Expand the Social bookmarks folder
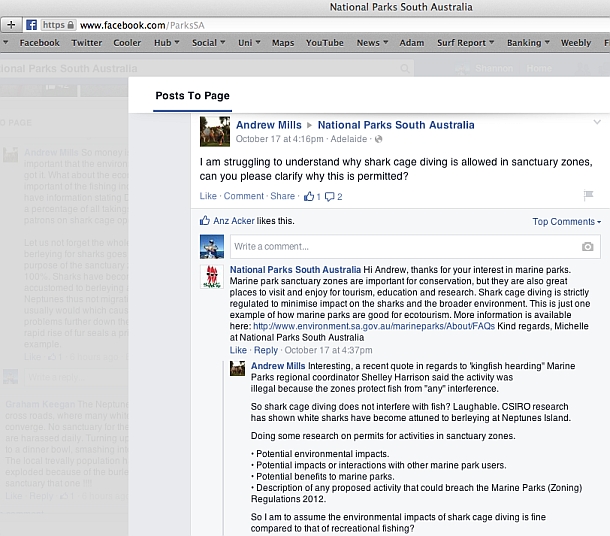610x536 pixels. 209,43
